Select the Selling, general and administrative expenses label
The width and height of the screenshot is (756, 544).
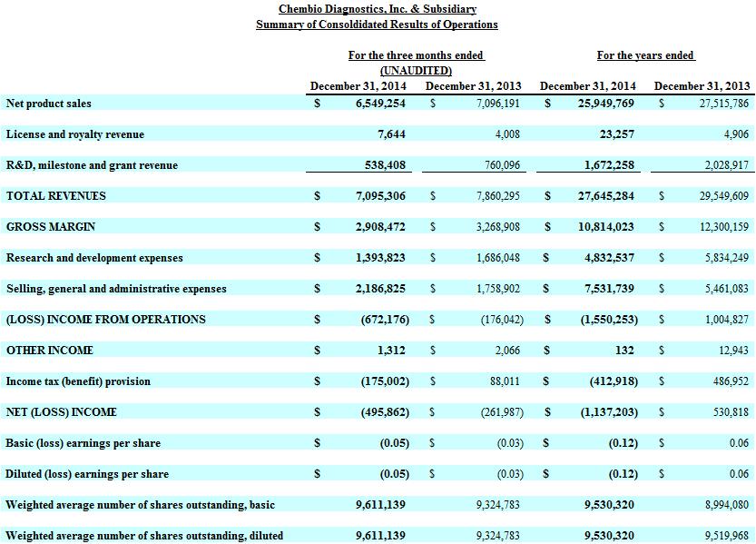[116, 289]
